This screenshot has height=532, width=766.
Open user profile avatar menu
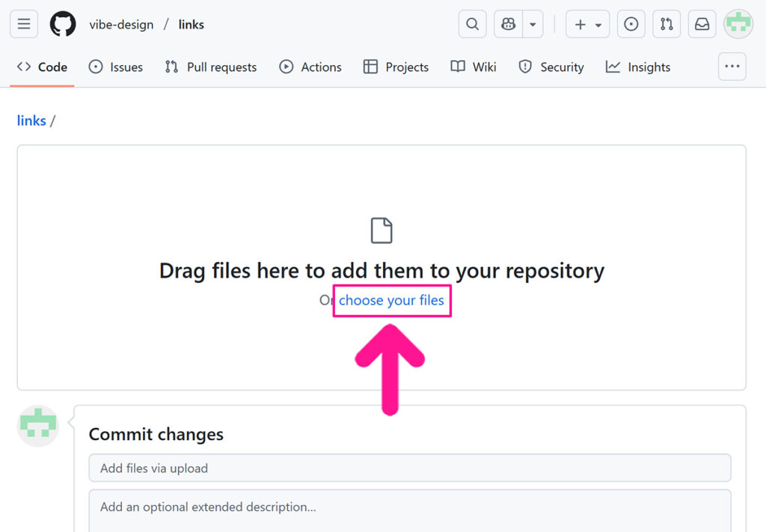click(x=738, y=25)
